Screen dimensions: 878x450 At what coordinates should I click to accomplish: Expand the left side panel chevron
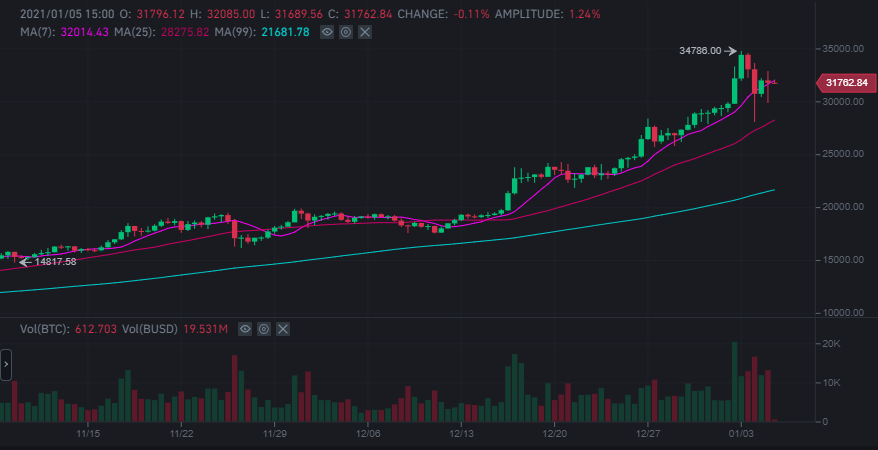click(5, 365)
